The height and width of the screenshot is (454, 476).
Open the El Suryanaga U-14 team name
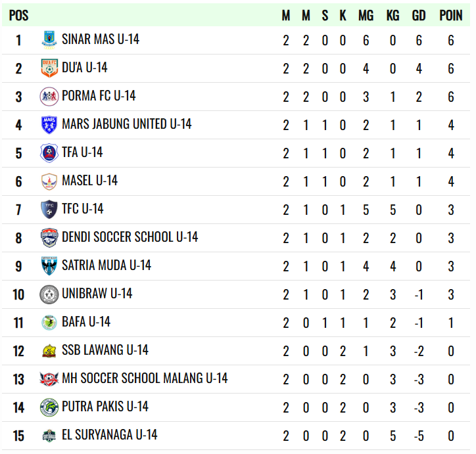click(x=110, y=435)
